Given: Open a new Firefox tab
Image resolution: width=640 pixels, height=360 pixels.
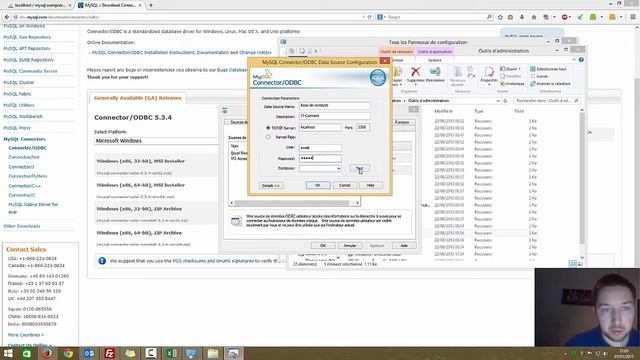Looking at the screenshot, I should (x=151, y=5).
